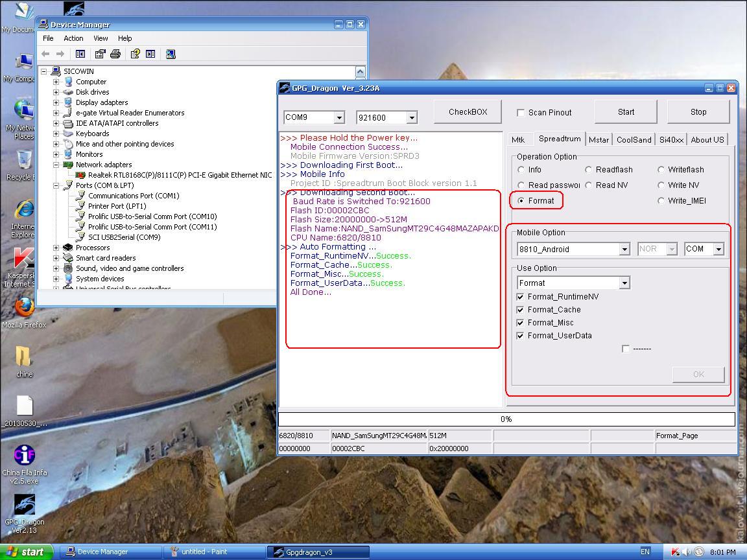The width and height of the screenshot is (747, 560).
Task: Select the Readflash radio button
Action: [x=589, y=170]
